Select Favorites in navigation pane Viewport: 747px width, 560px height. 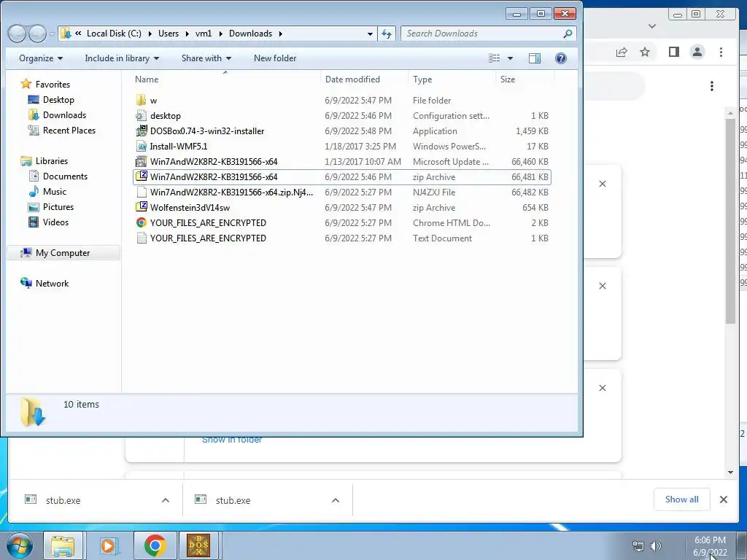[53, 85]
